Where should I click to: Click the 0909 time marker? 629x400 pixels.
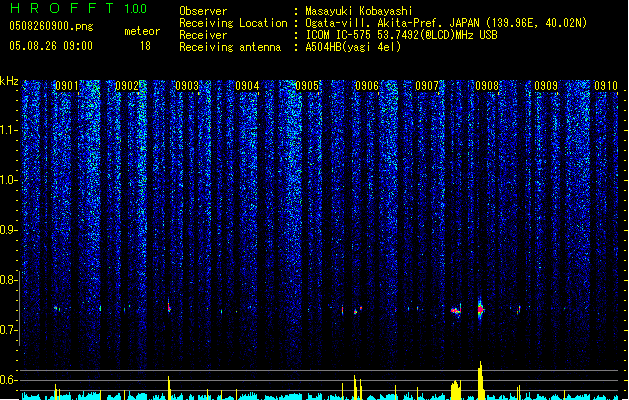pyautogui.click(x=546, y=86)
